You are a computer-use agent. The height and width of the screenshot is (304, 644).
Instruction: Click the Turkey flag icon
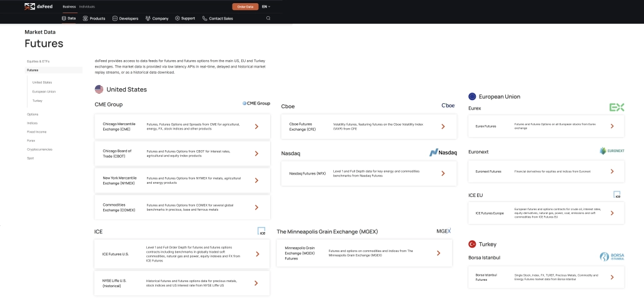(x=472, y=244)
